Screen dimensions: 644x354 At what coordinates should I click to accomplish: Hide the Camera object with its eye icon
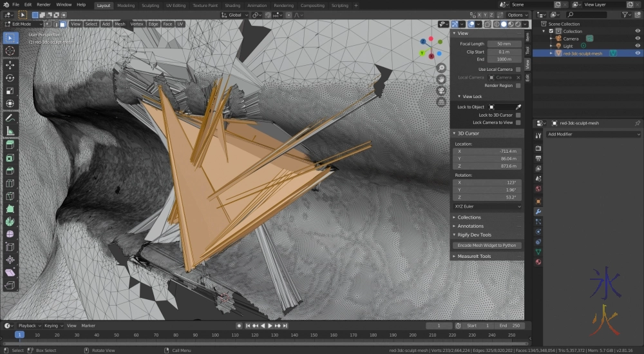[x=638, y=39]
